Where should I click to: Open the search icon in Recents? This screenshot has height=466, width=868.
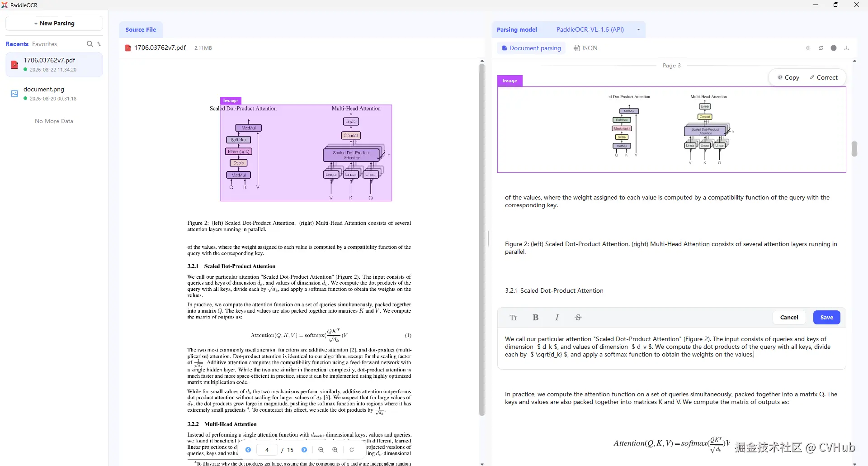click(x=90, y=44)
